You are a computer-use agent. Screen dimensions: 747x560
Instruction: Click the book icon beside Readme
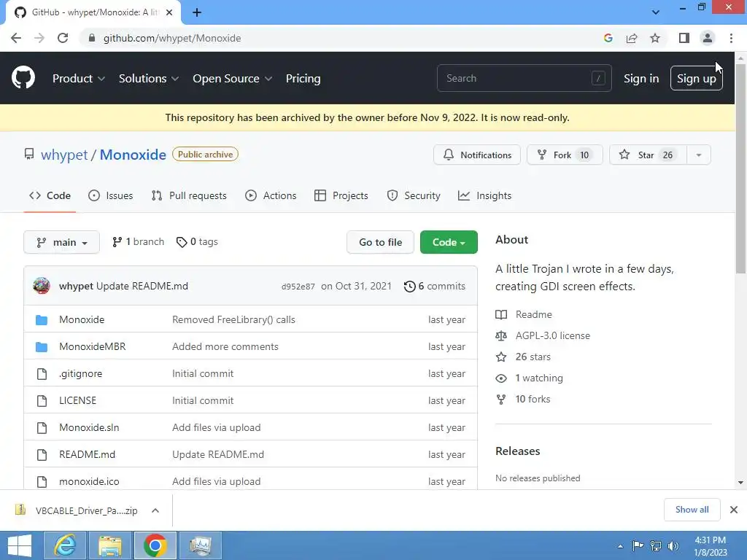coord(501,315)
